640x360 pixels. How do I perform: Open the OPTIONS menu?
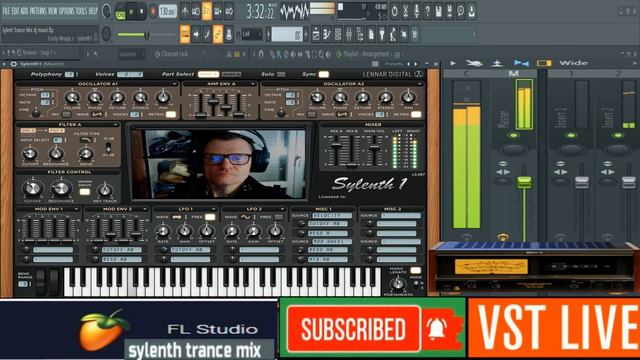tap(67, 11)
